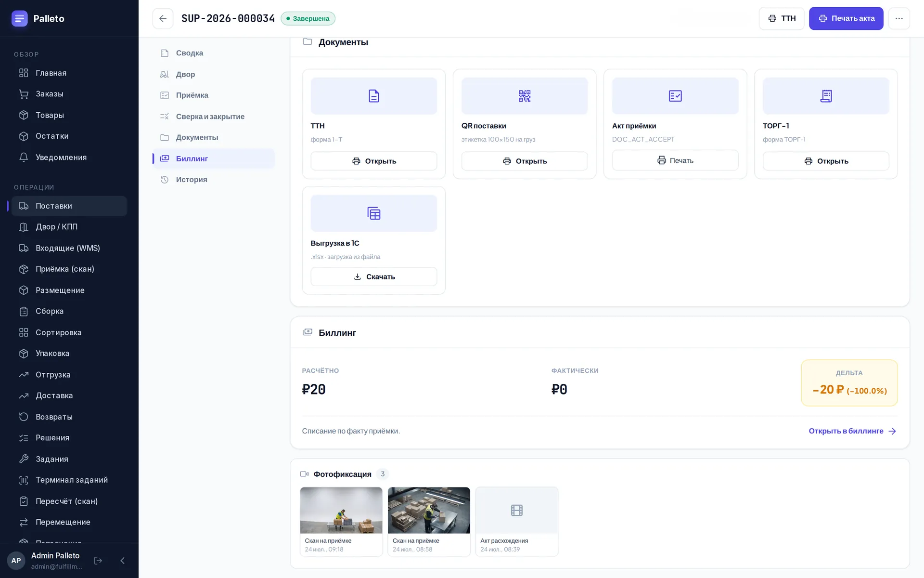Click the Завершена status badge
Screen dimensions: 924x578
[308, 18]
